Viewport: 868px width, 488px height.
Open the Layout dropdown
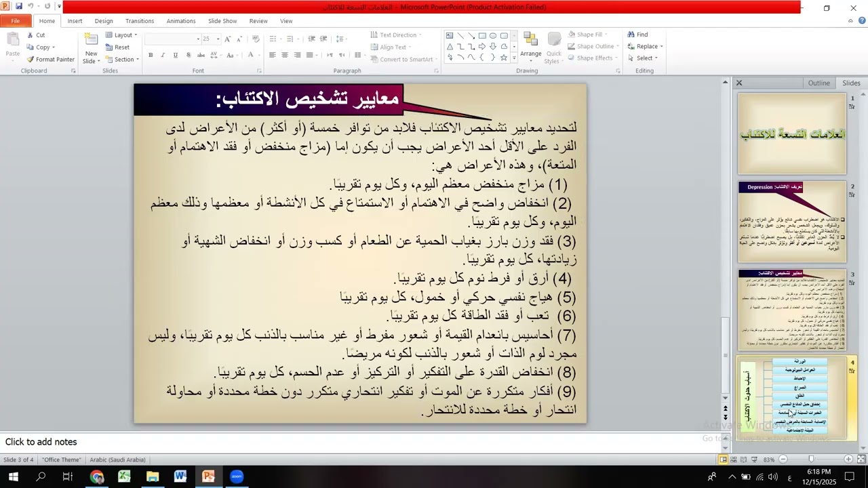122,35
